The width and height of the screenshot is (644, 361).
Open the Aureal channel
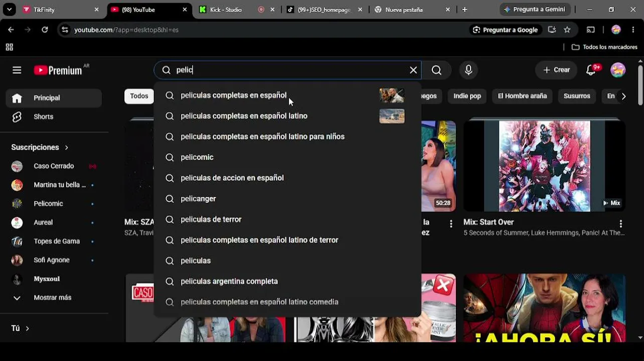(x=54, y=223)
